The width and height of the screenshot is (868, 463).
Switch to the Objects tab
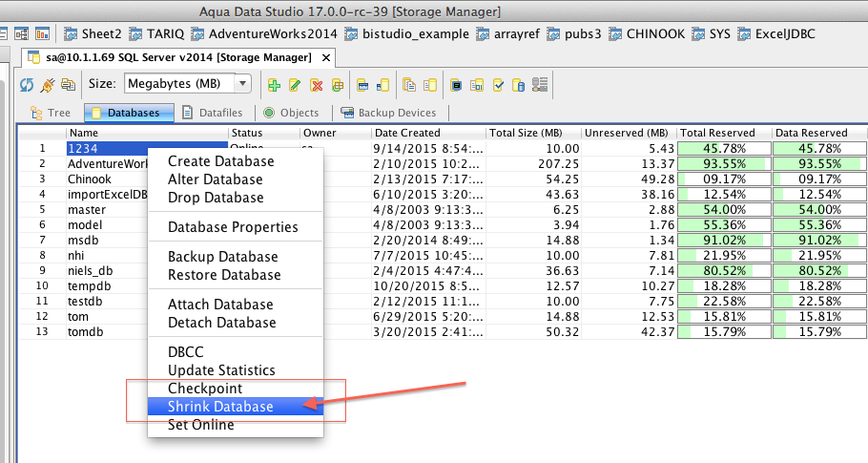(x=291, y=113)
